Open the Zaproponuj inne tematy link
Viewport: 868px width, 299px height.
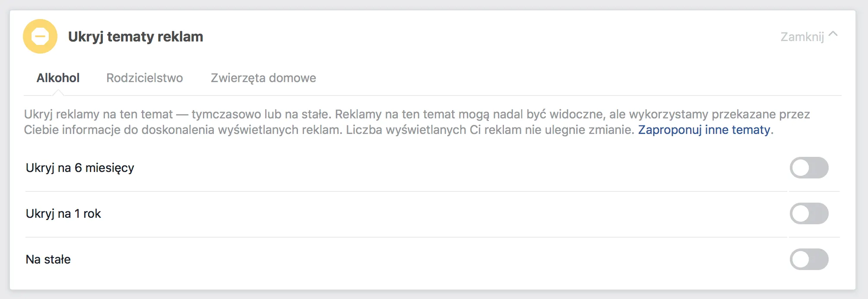point(704,130)
